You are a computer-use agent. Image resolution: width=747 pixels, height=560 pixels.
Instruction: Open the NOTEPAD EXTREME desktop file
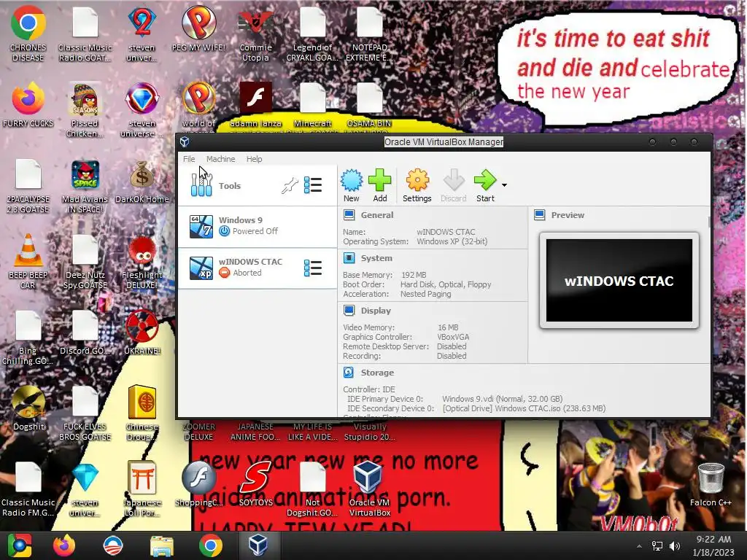click(370, 34)
